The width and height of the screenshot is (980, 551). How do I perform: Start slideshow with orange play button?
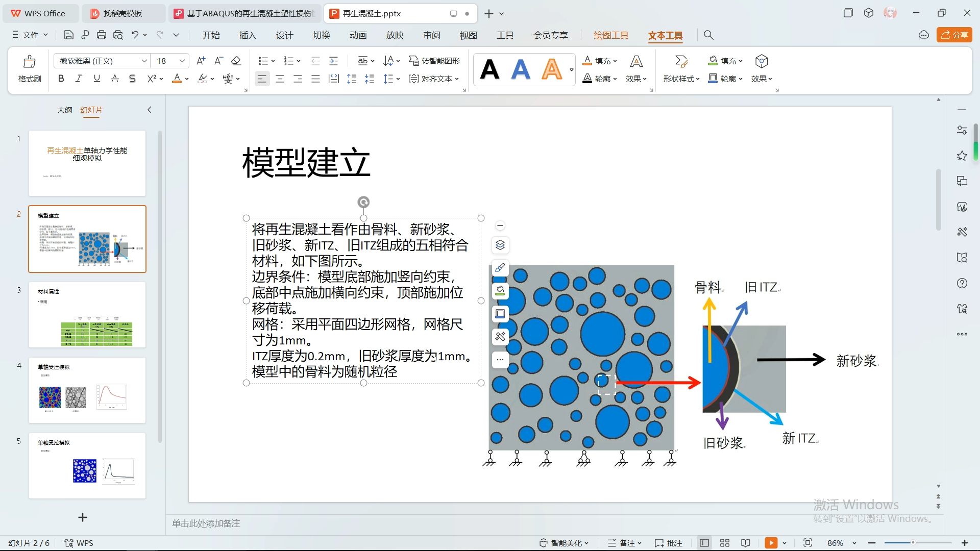click(771, 543)
